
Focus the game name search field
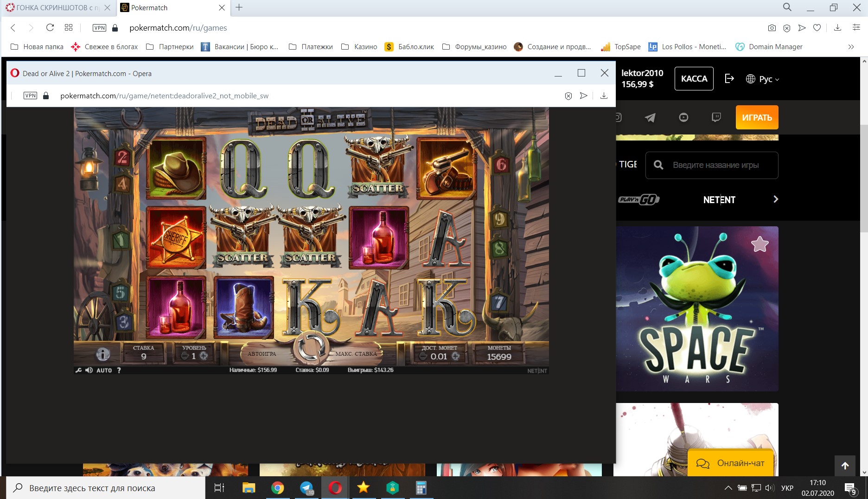[712, 165]
